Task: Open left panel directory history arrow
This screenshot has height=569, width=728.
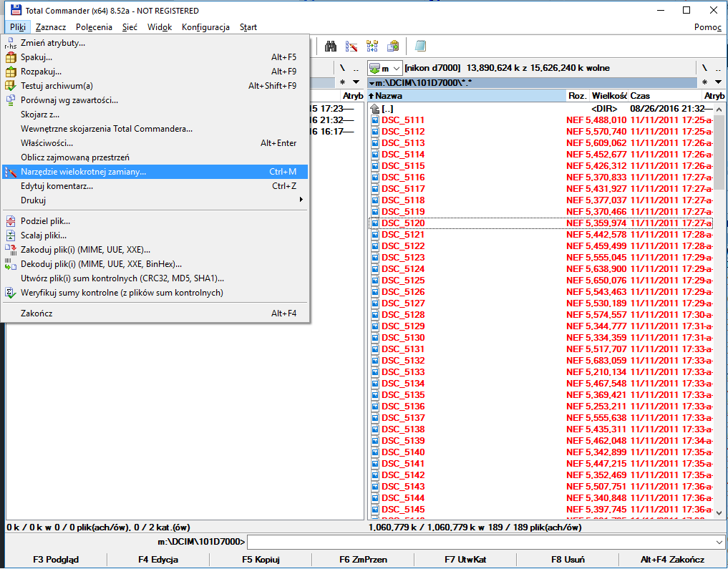Action: coord(356,82)
